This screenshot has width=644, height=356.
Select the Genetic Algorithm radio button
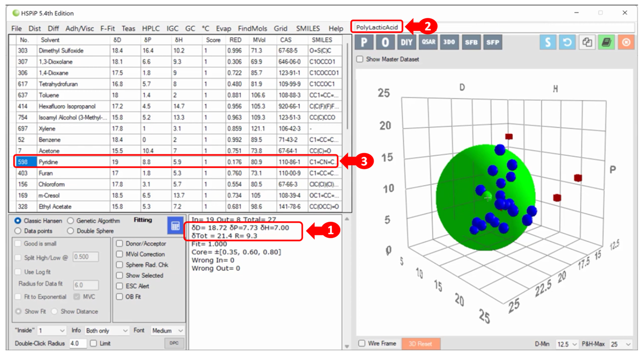[x=71, y=221]
